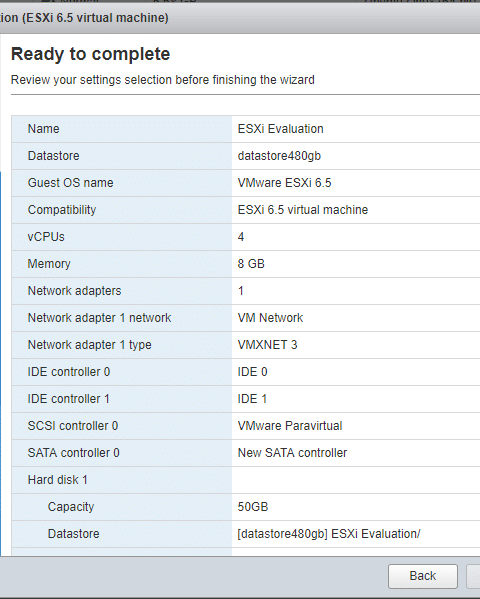Click the Hard disk 1 row
This screenshot has width=480, height=599.
(x=246, y=480)
